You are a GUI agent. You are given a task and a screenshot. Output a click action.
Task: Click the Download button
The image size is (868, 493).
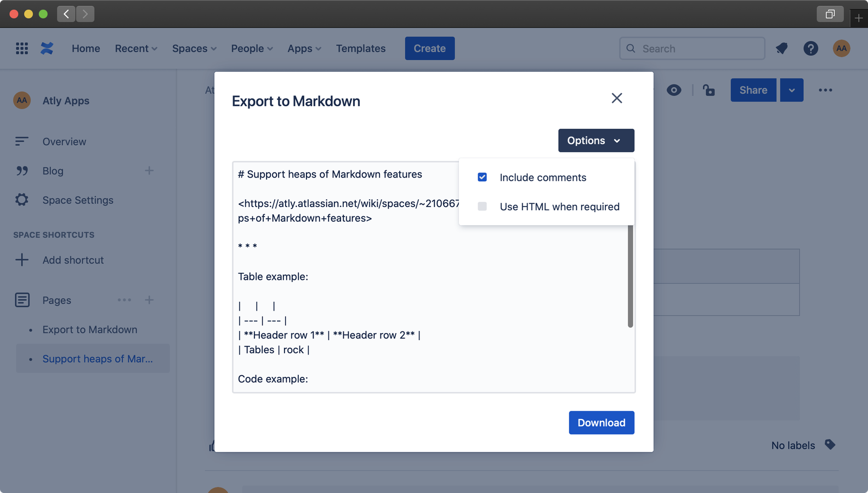pyautogui.click(x=602, y=422)
